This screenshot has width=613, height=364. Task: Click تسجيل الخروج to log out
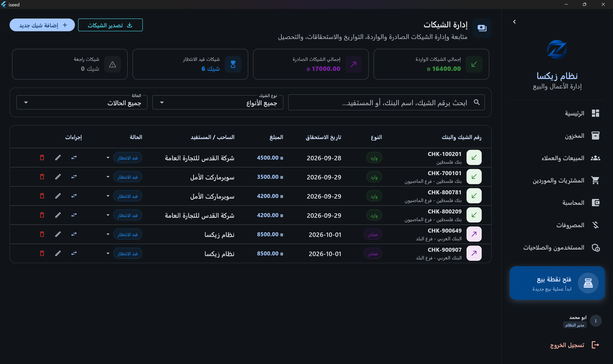click(574, 345)
